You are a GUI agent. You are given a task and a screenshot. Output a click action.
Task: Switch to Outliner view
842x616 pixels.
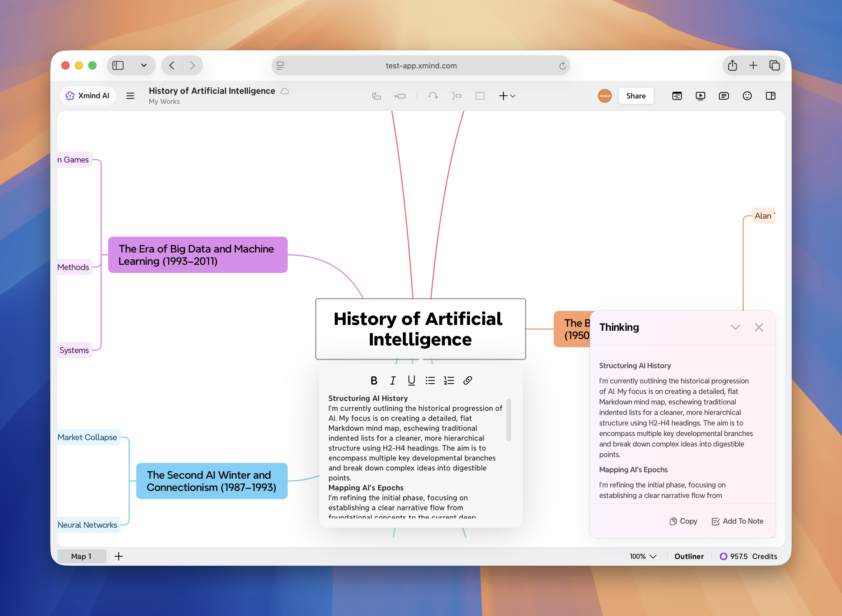click(x=689, y=556)
